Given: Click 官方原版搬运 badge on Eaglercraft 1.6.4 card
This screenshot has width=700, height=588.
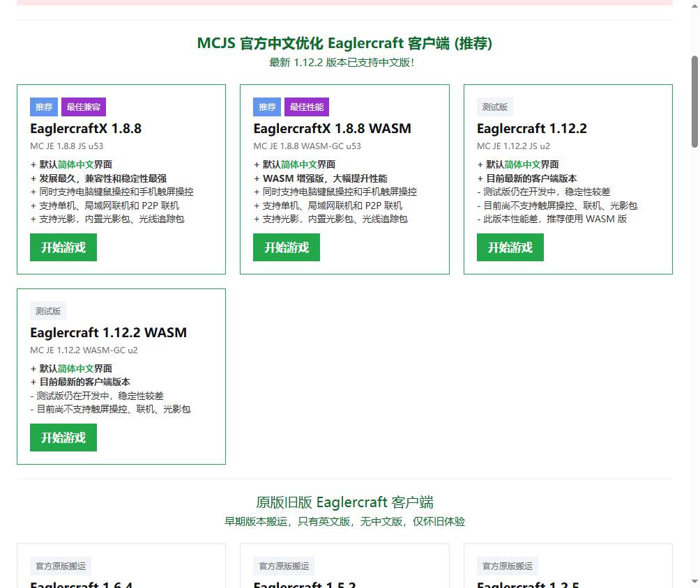Looking at the screenshot, I should [x=61, y=566].
